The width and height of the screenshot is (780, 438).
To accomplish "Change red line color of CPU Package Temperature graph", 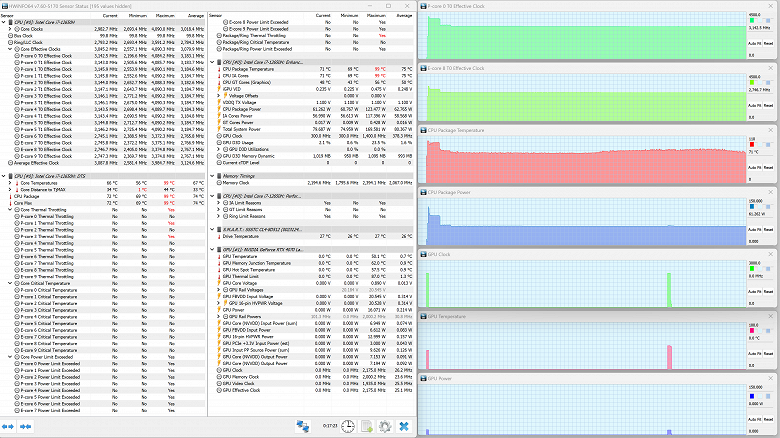I will [752, 144].
